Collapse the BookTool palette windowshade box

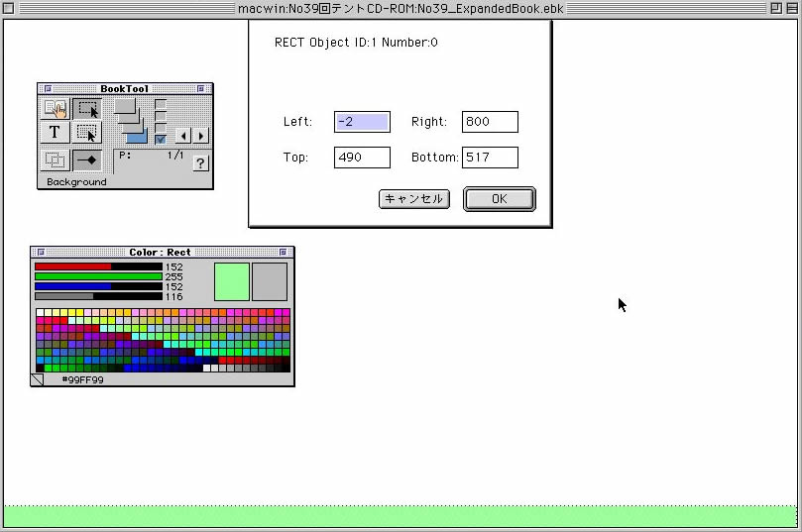200,88
